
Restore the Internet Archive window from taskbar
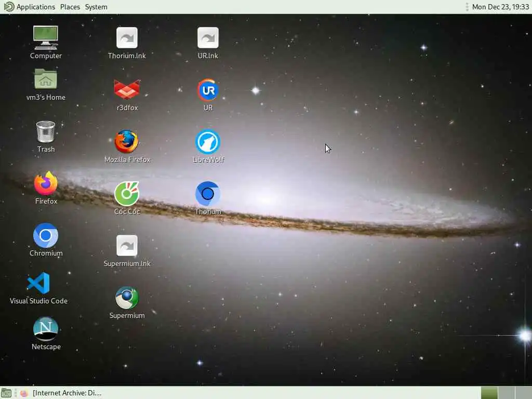(x=61, y=393)
